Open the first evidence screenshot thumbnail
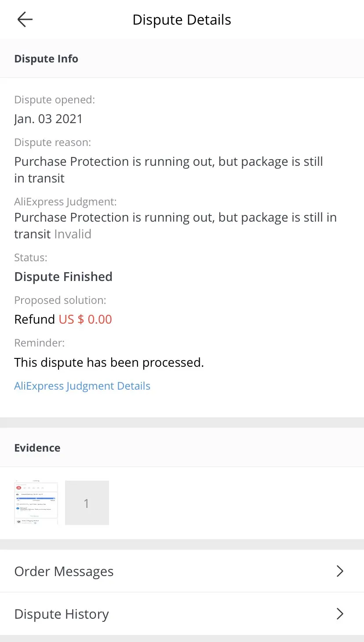Viewport: 364px width, 642px height. [36, 503]
